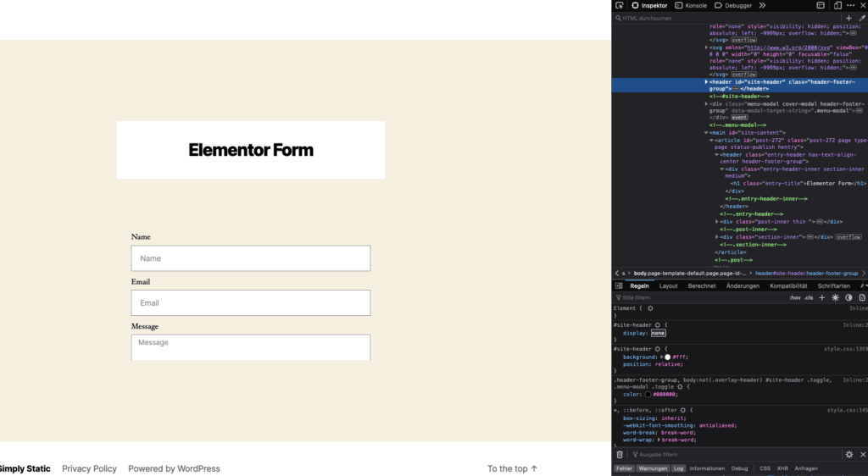Toggle Warnungen console filter

click(x=653, y=468)
